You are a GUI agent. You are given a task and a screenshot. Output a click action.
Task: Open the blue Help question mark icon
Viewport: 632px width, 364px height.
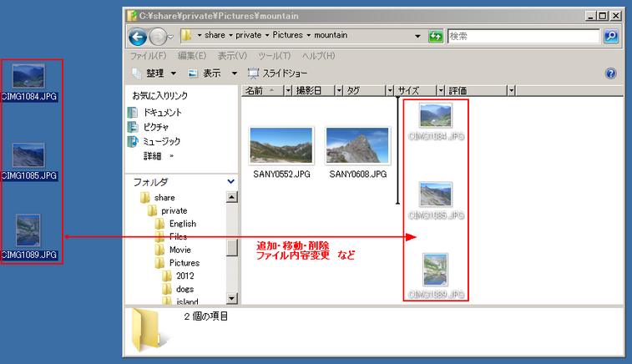(610, 73)
